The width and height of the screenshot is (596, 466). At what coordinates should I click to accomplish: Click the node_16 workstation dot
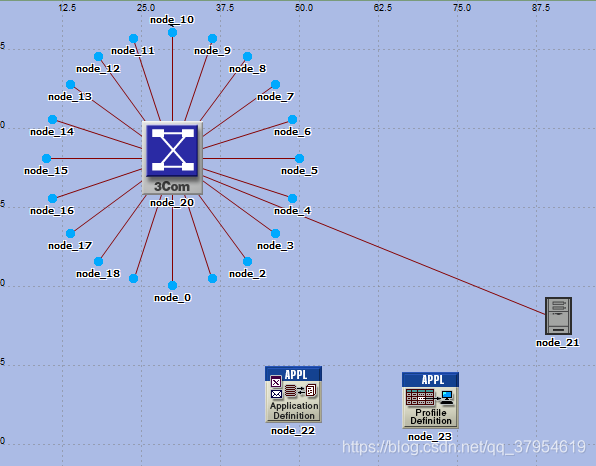[x=52, y=198]
